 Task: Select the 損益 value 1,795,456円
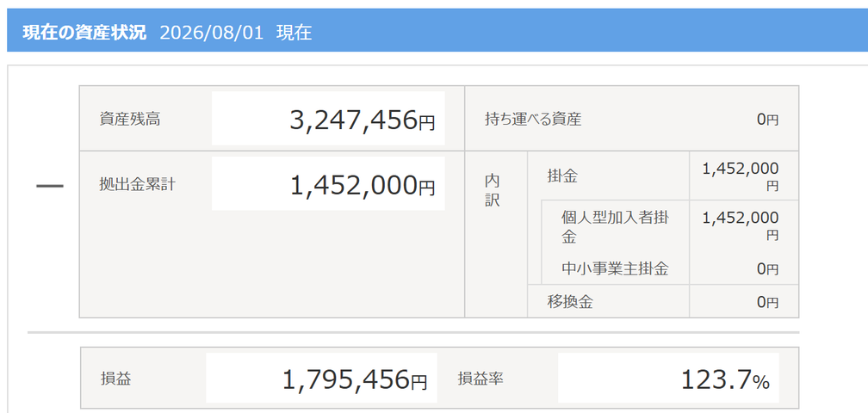[355, 379]
